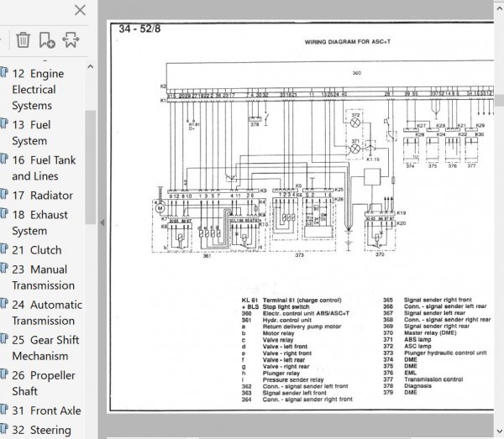Go to the 18 Exhaust System bookmark
The width and height of the screenshot is (504, 439).
point(39,222)
